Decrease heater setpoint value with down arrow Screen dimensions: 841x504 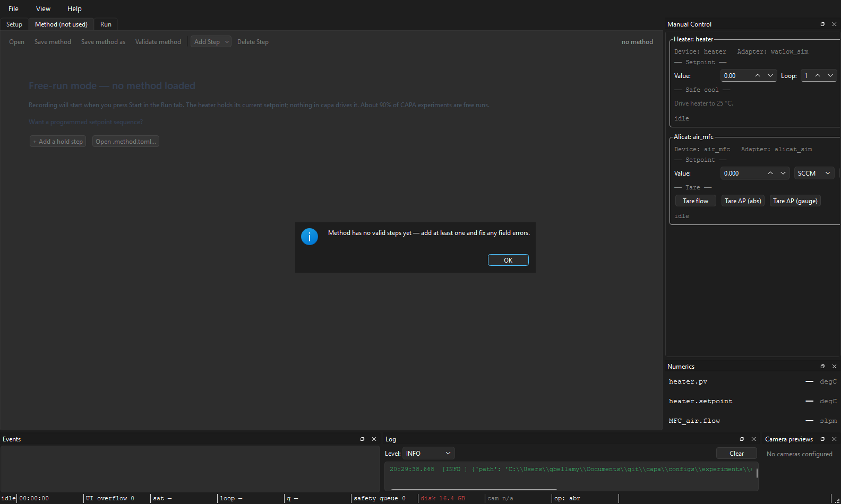[x=770, y=76]
